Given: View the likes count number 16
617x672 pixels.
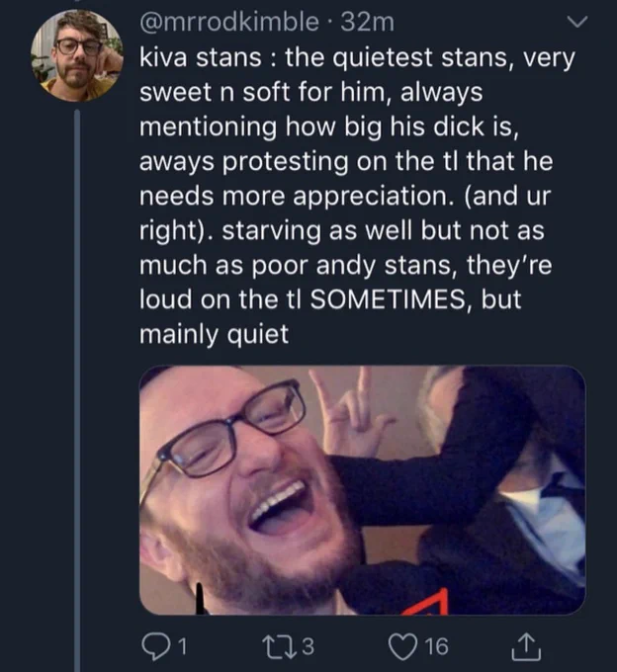Looking at the screenshot, I should [437, 646].
